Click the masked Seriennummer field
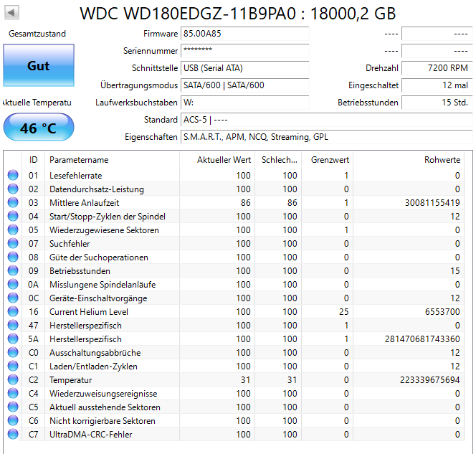Image resolution: width=476 pixels, height=454 pixels. (244, 51)
